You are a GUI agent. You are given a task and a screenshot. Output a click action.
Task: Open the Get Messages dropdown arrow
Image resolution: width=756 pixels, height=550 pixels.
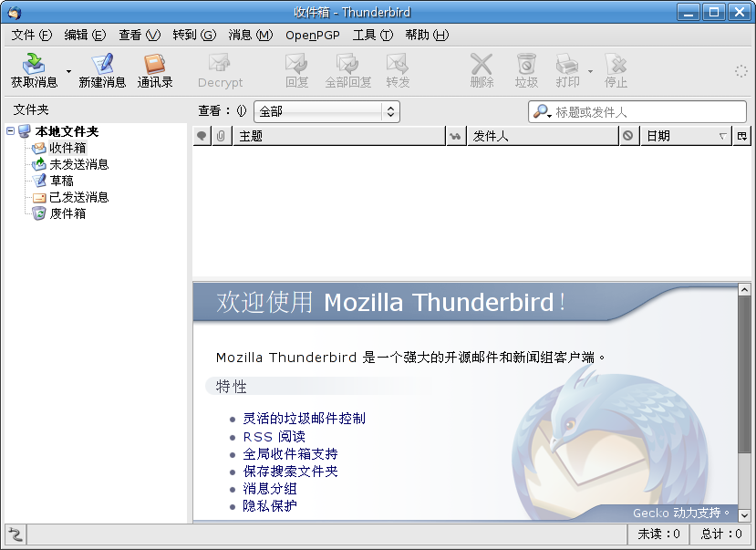coord(68,71)
